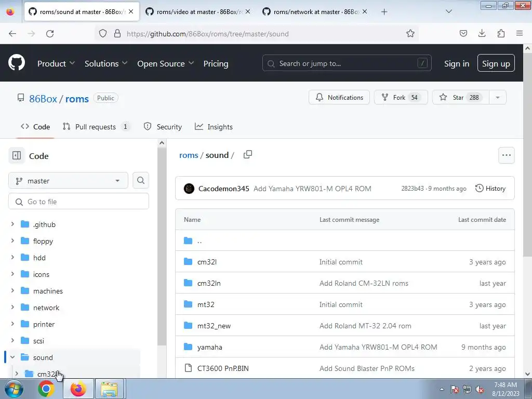Open the Firefox downloads panel
532x399 pixels.
point(482,33)
